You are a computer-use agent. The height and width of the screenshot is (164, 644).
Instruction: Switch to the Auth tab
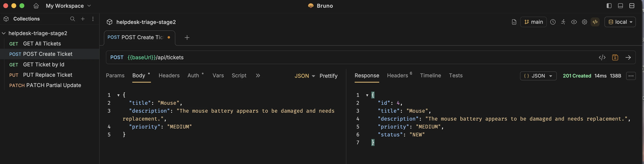[x=193, y=76]
